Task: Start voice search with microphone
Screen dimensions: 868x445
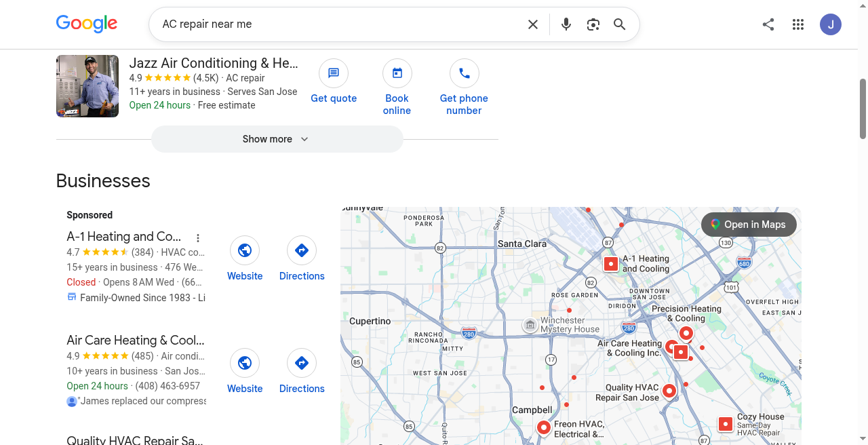Action: pos(566,24)
